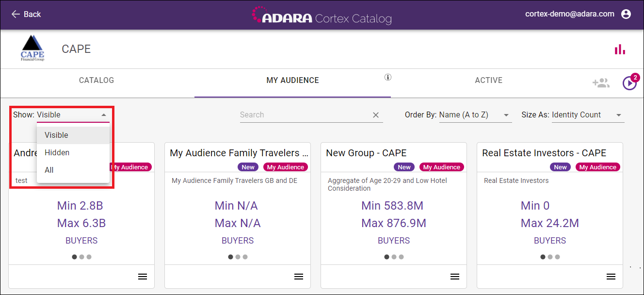
Task: Select the Hidden option in dropdown
Action: [73, 153]
